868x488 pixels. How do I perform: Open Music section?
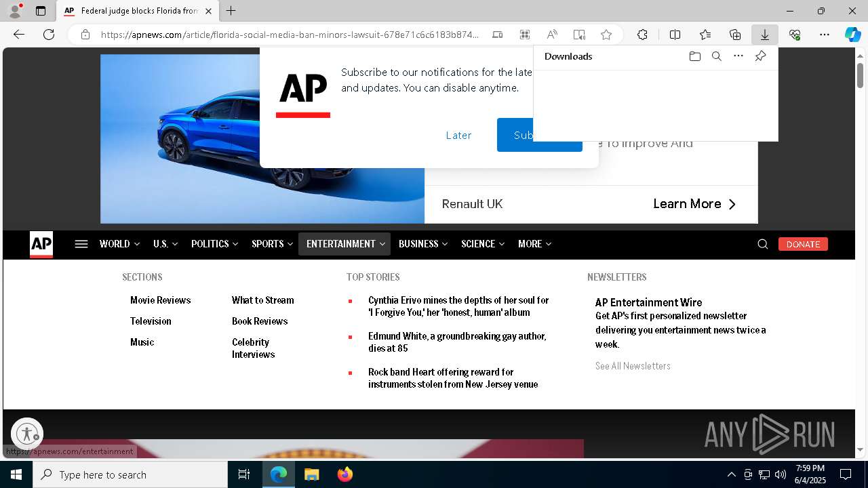(x=142, y=342)
